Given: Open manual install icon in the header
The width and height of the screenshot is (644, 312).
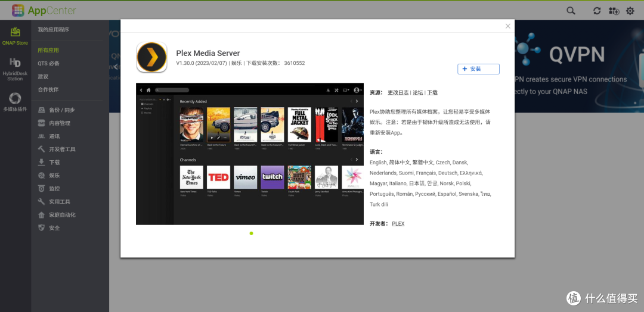Looking at the screenshot, I should [614, 11].
